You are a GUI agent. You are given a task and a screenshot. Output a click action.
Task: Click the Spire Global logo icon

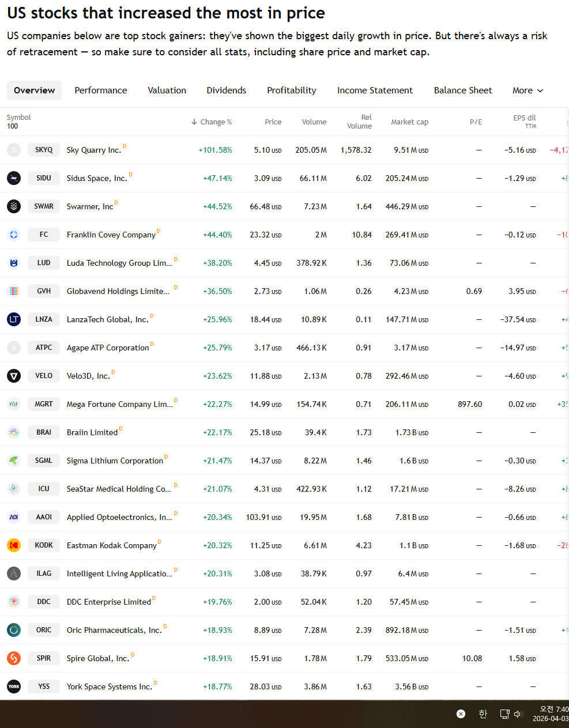(14, 658)
